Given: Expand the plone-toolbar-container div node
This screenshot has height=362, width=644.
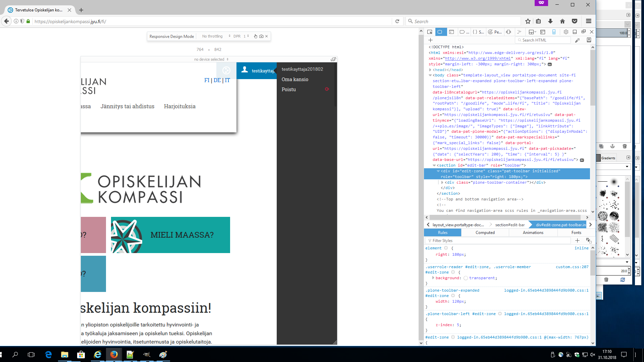Looking at the screenshot, I should [442, 183].
